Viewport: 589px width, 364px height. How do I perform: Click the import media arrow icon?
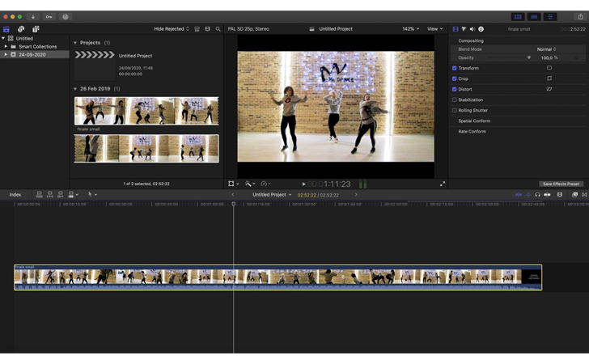coord(33,16)
